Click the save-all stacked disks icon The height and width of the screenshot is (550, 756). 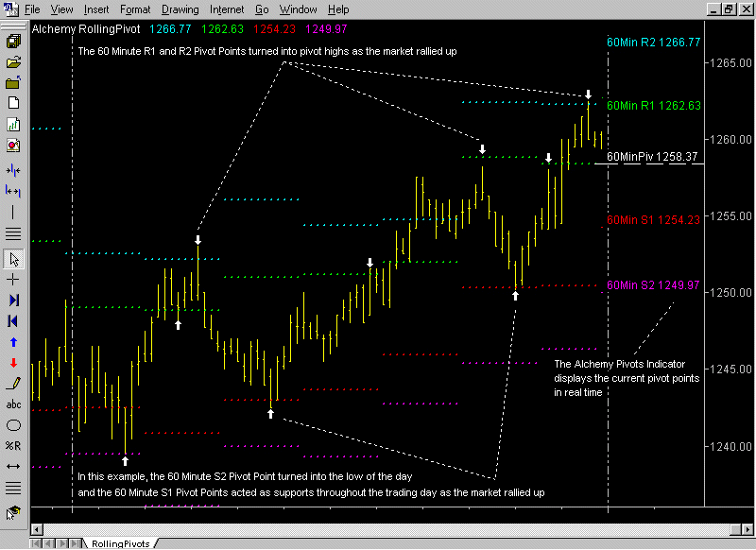coord(13,42)
